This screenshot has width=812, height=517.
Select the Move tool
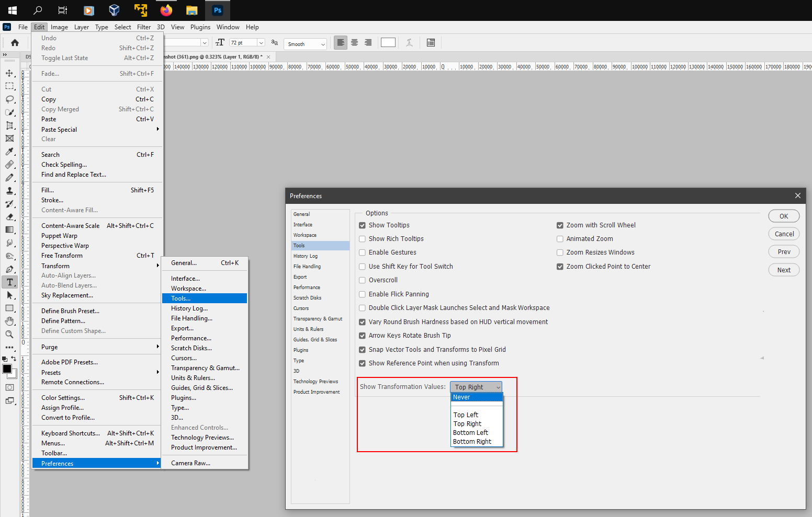(x=10, y=73)
